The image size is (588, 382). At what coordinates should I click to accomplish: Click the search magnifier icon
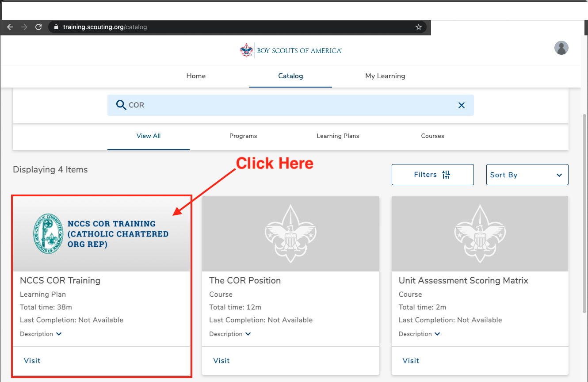(x=121, y=105)
